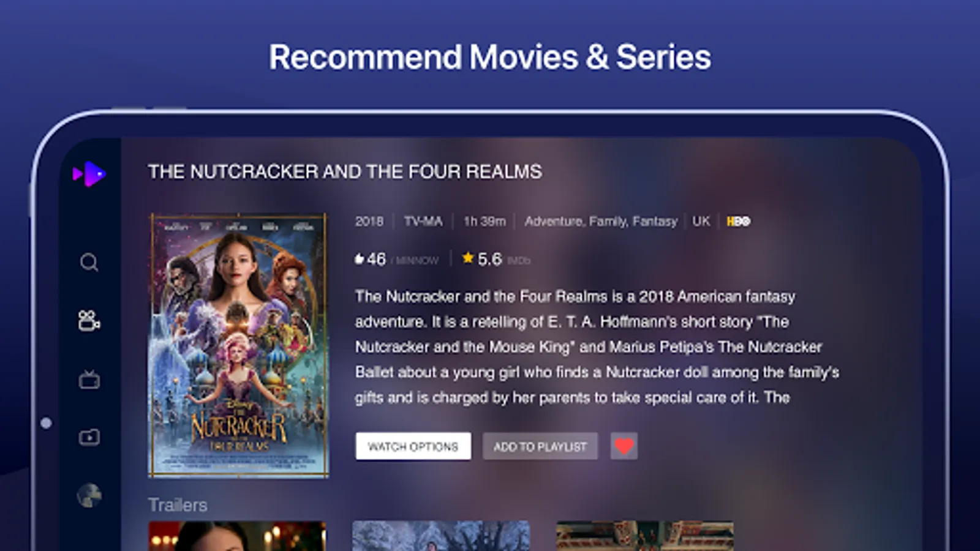
Task: Open the video playlist icon in sidebar
Action: (x=89, y=437)
